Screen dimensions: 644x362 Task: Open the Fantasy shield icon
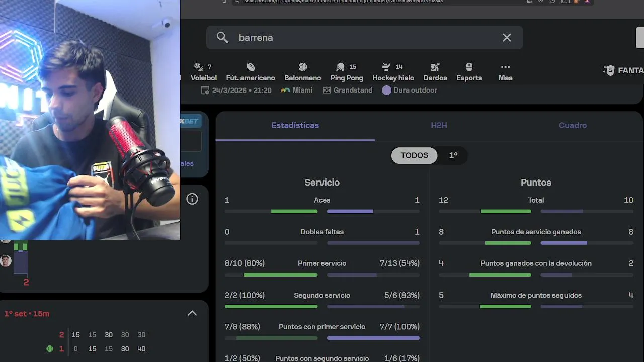coord(609,70)
